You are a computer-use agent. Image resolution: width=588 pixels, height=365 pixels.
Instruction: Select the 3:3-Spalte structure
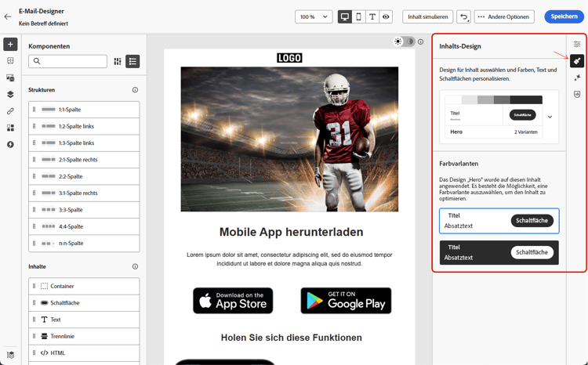click(84, 210)
